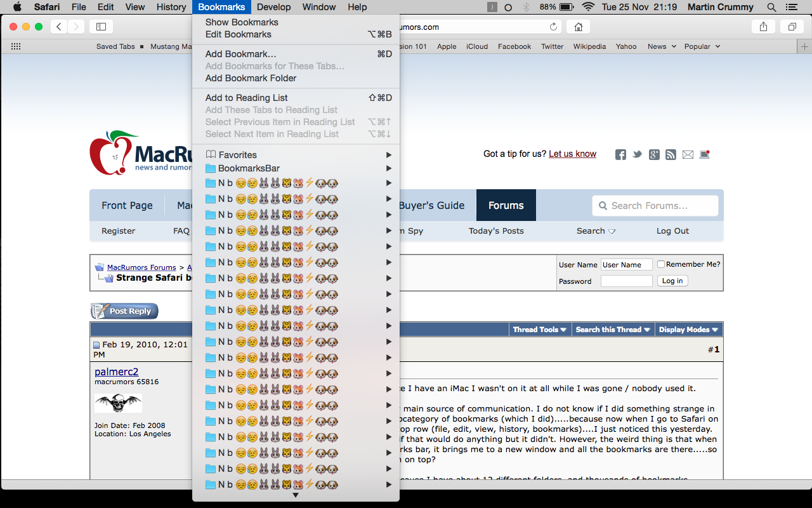This screenshot has width=812, height=508.
Task: Show all tabs overview icon
Action: tap(792, 27)
